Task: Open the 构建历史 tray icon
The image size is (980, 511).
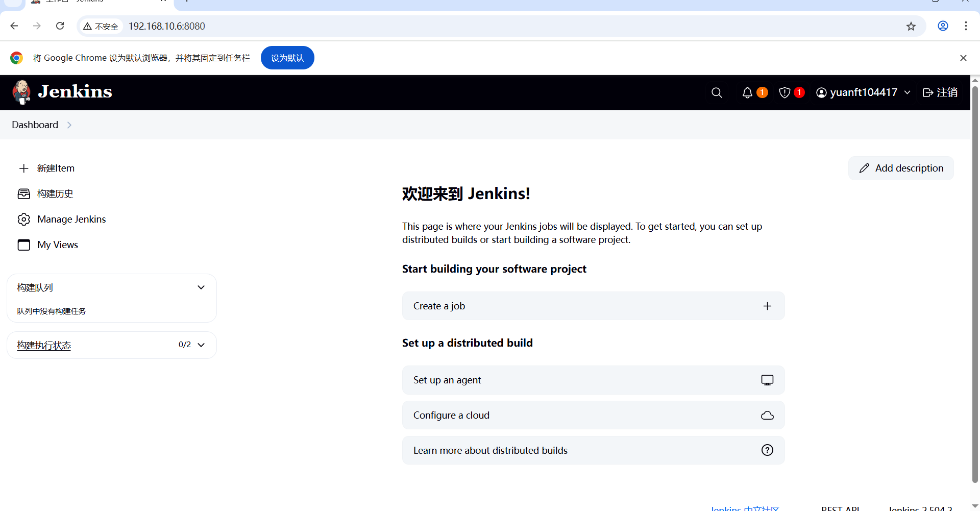Action: [x=23, y=193]
